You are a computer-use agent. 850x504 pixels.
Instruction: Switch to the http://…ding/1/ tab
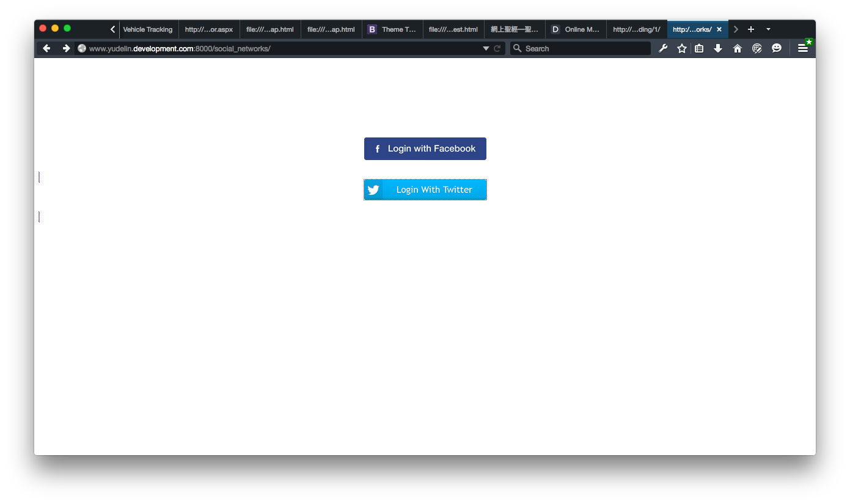[637, 29]
